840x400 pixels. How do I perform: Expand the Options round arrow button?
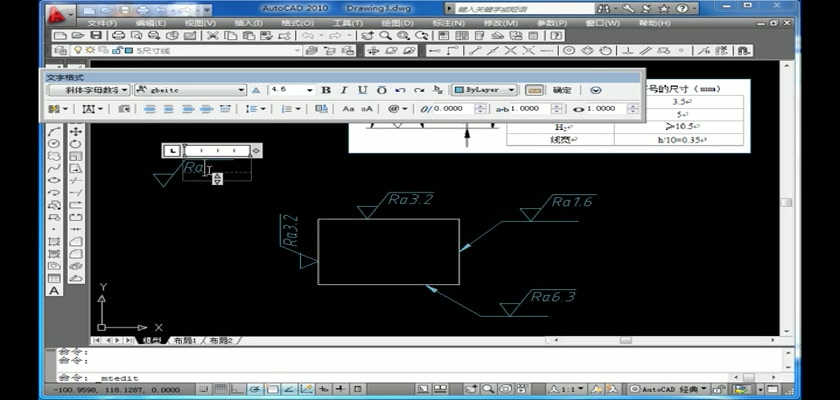[x=596, y=90]
